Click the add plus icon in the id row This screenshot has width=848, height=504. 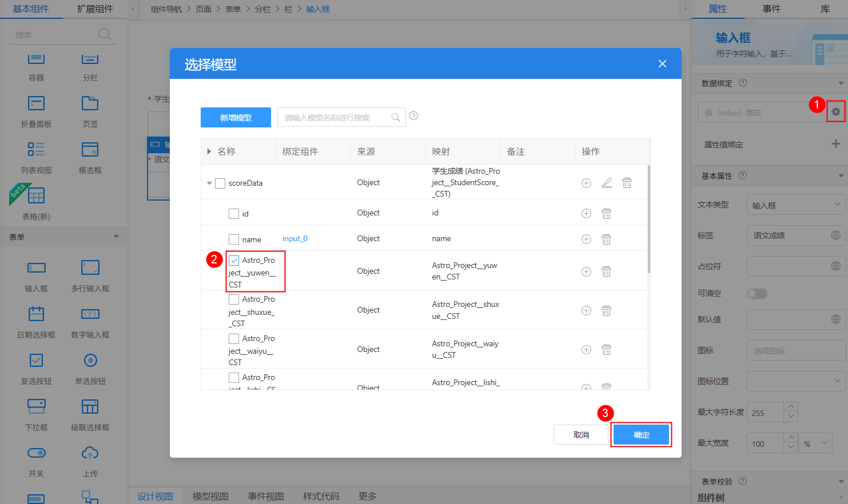point(586,214)
